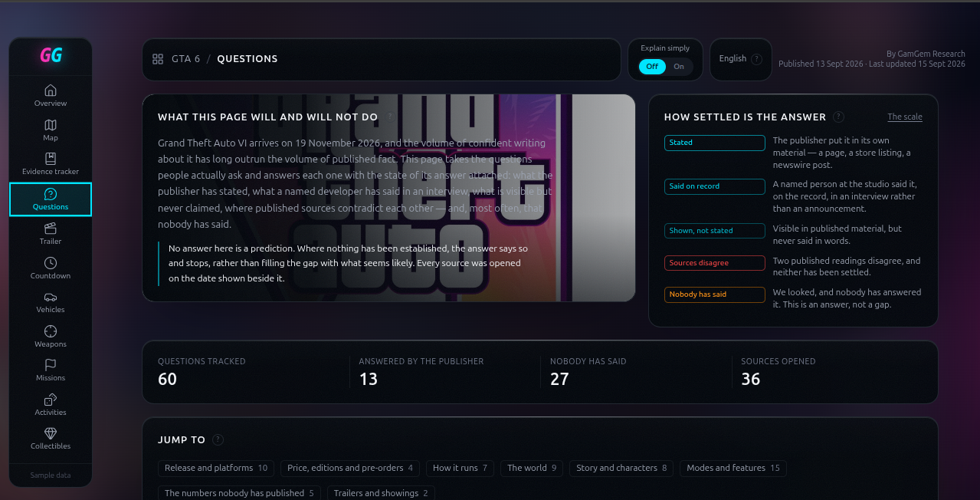Click the 'Sources disagree' legend tag
980x500 pixels.
tap(714, 263)
